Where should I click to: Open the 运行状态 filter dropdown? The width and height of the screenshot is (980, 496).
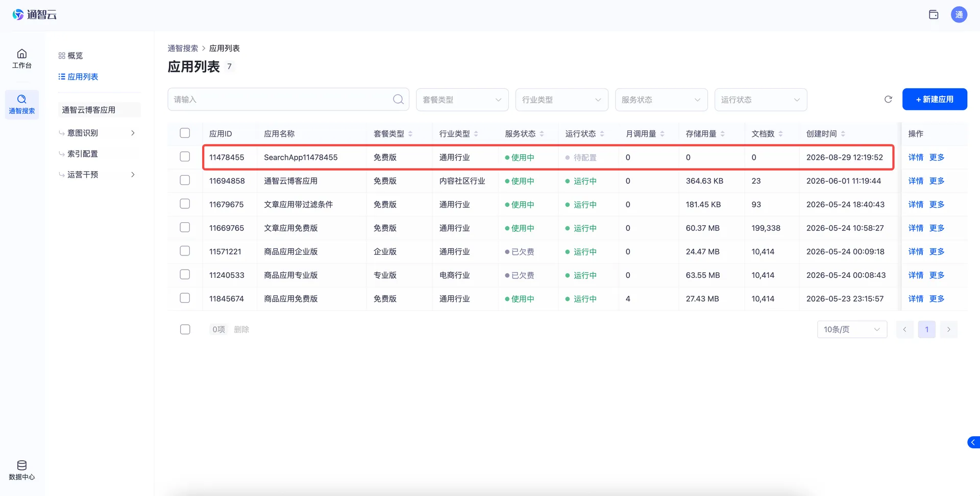[761, 100]
